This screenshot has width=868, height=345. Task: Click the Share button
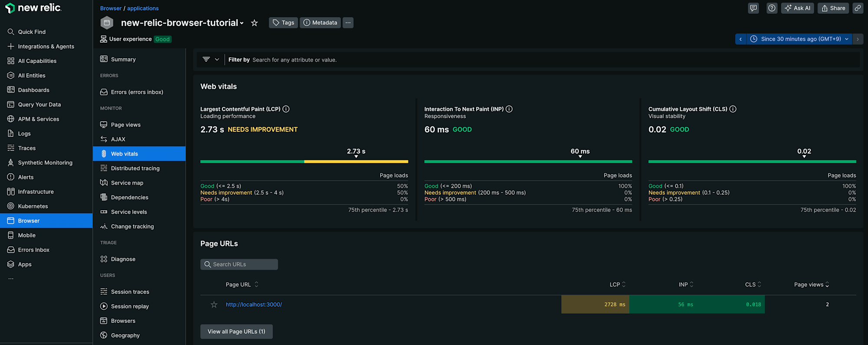tap(833, 8)
